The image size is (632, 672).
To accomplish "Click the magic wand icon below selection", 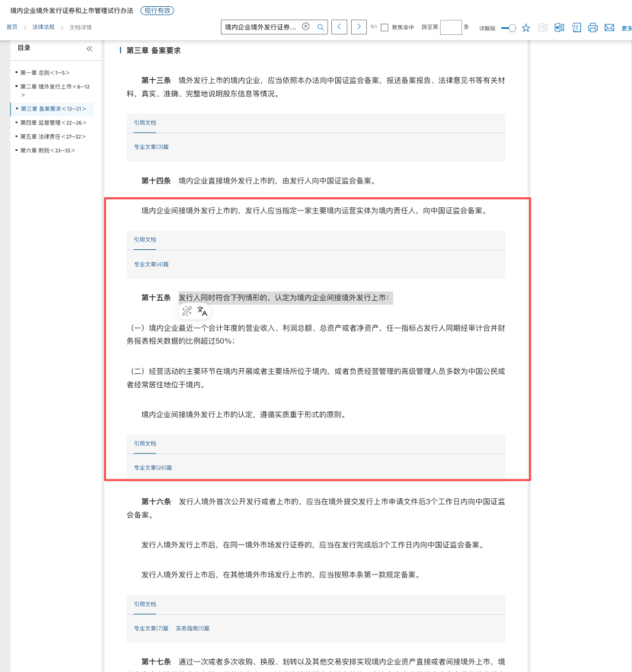I will coord(186,311).
